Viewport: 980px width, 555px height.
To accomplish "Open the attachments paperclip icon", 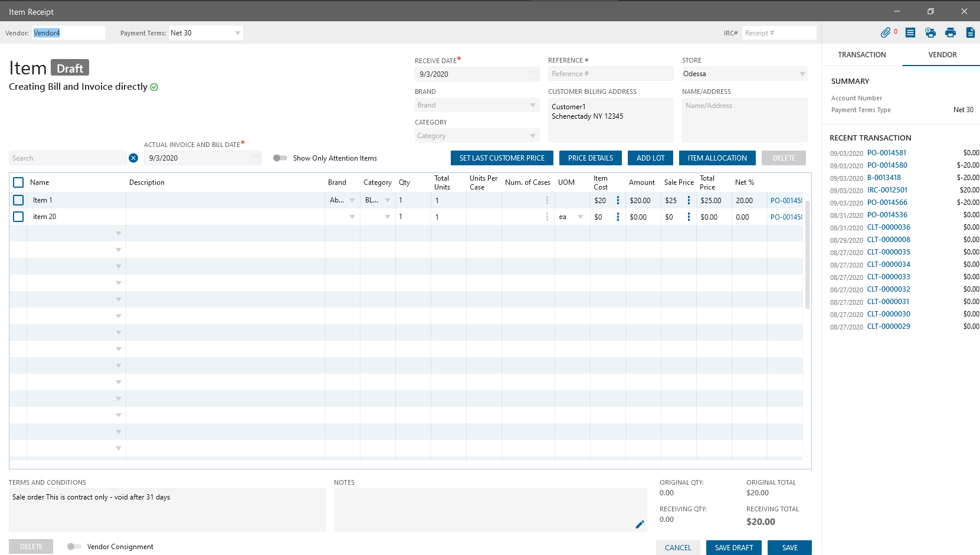I will (x=885, y=33).
